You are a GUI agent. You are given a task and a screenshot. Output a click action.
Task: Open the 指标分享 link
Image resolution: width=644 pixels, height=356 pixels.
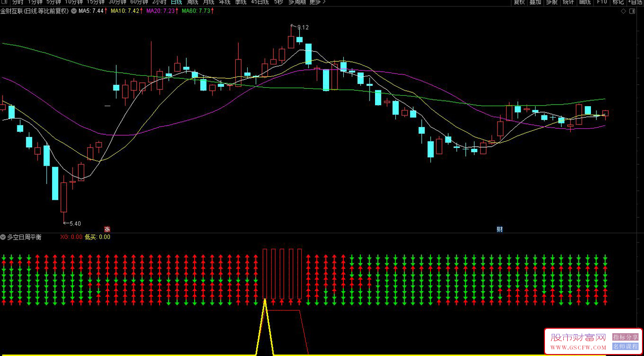(626, 337)
